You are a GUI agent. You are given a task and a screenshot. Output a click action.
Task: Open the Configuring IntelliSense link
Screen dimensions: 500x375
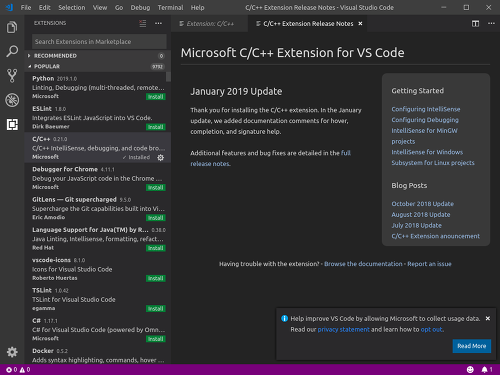pyautogui.click(x=426, y=109)
